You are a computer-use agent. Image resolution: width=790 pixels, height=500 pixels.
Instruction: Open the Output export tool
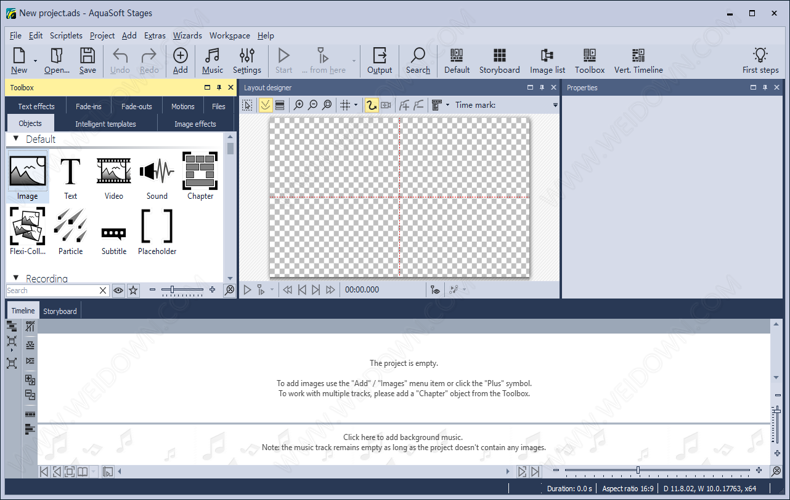pos(379,60)
